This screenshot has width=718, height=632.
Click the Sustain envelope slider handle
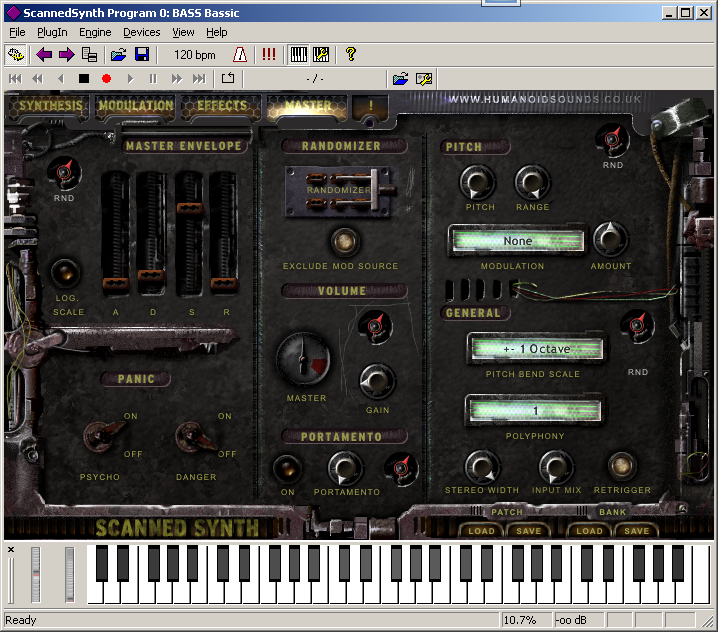coord(188,208)
